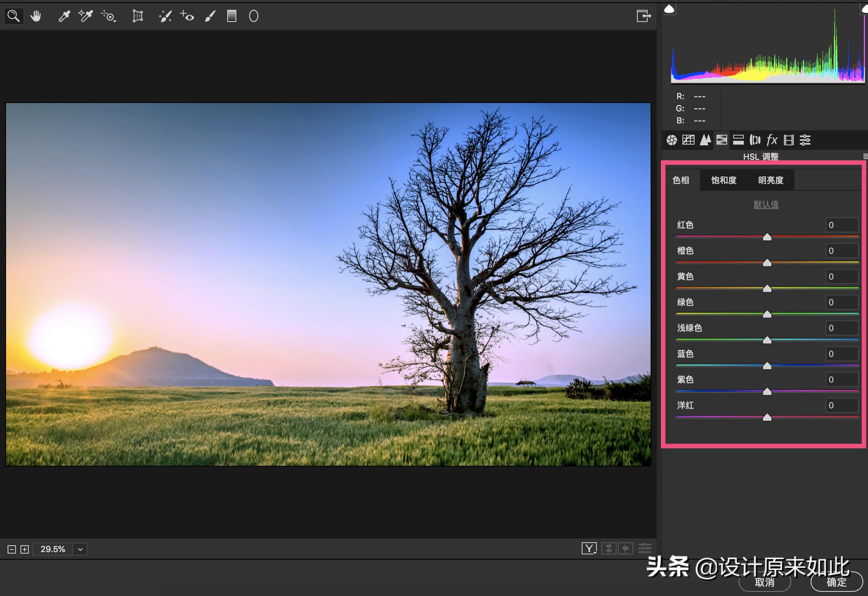Click the 蓝色 hue slider handle
The width and height of the screenshot is (868, 596).
767,366
